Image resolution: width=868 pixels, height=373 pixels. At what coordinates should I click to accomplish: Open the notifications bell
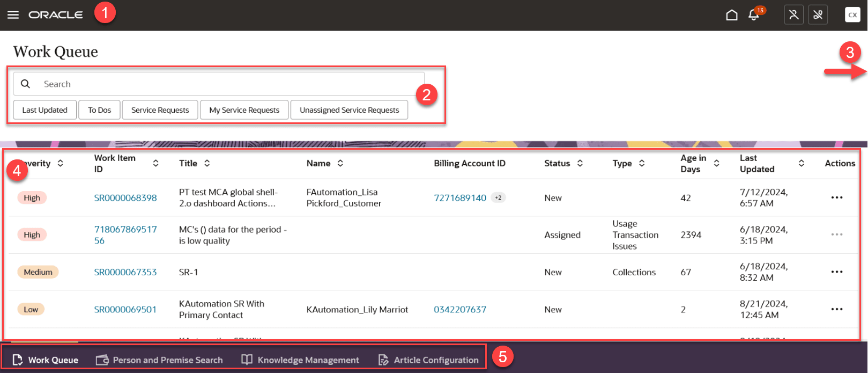[754, 15]
